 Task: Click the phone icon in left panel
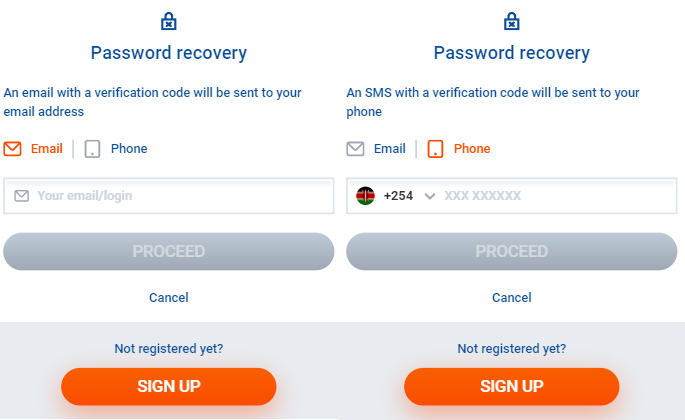93,149
